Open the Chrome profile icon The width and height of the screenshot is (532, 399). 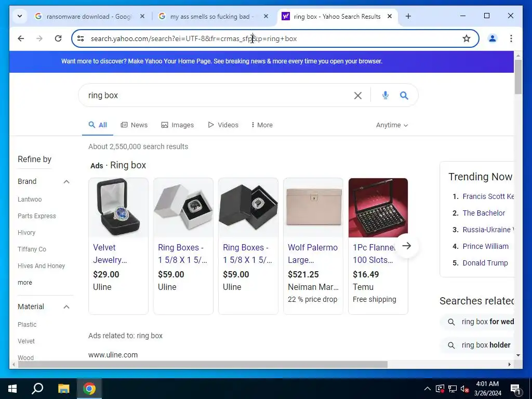point(493,38)
